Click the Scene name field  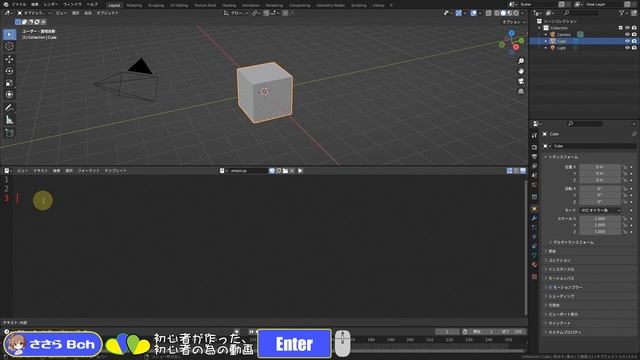(538, 4)
